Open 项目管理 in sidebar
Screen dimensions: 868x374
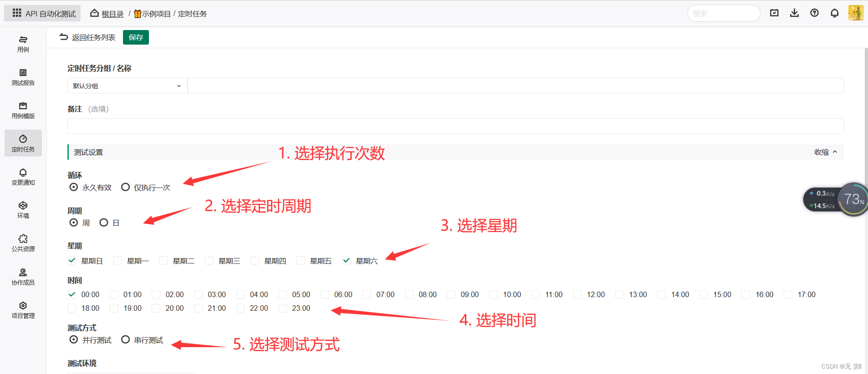[x=23, y=310]
